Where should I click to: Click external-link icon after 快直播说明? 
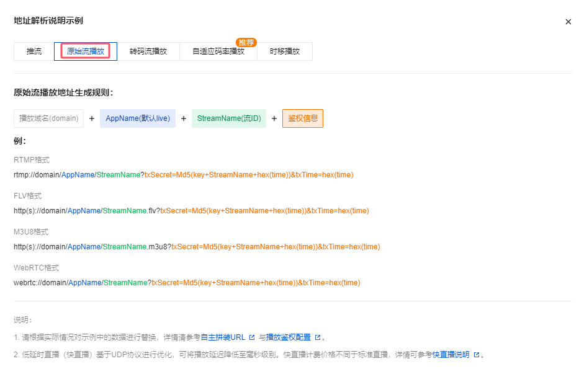click(477, 355)
